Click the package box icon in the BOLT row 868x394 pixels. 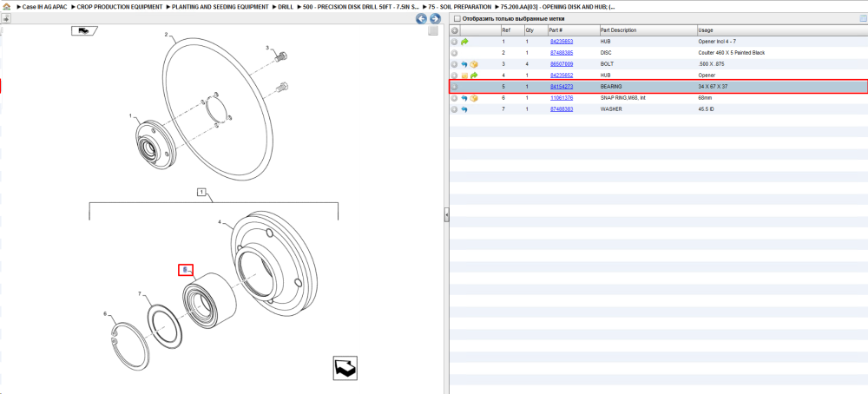pos(474,64)
